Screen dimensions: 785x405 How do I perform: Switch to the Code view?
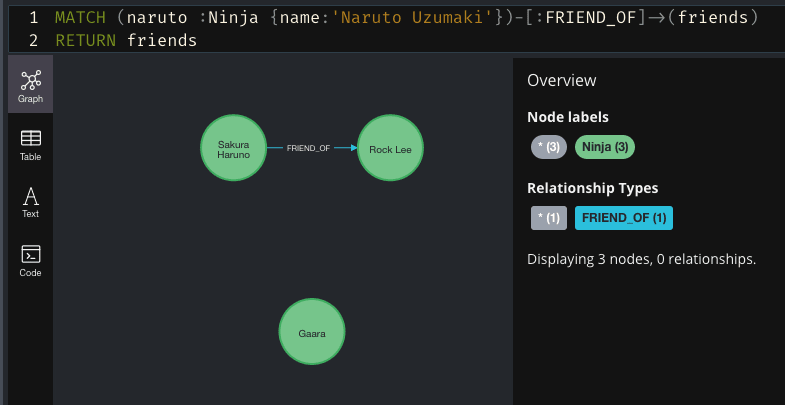pyautogui.click(x=31, y=261)
